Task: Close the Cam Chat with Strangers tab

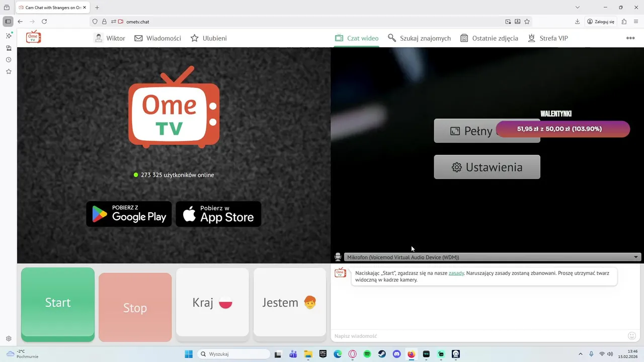Action: point(85,8)
